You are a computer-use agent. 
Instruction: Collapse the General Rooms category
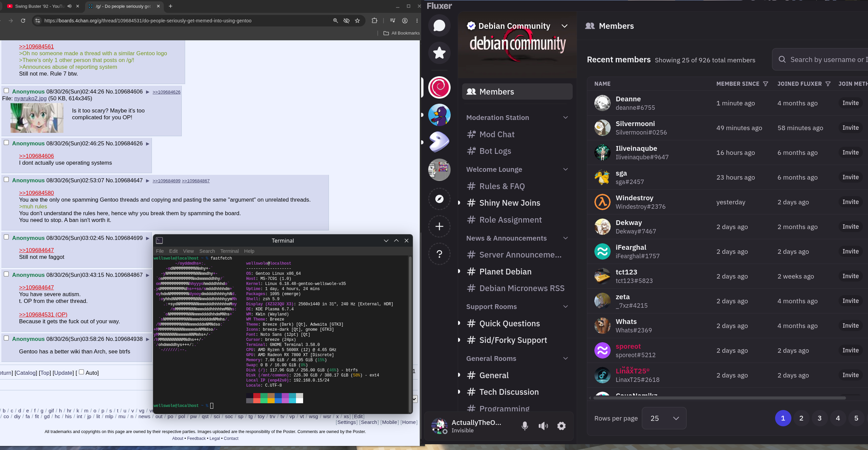click(x=566, y=359)
